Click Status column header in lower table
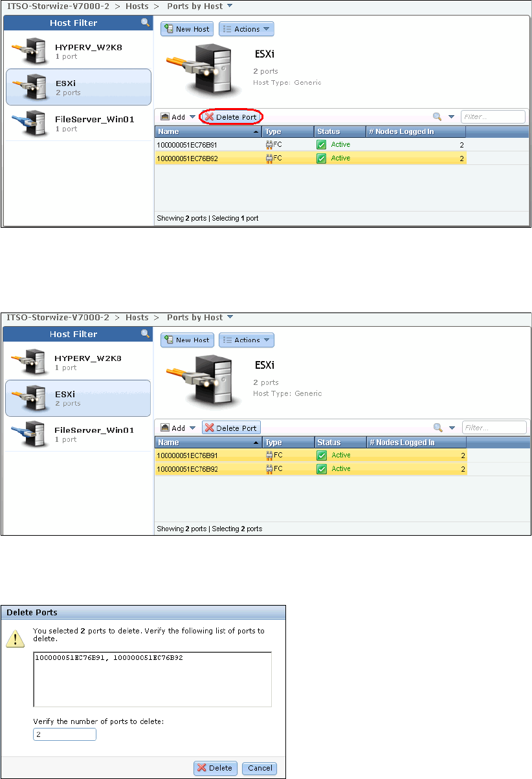Screen dimensions: 532x779 point(339,443)
